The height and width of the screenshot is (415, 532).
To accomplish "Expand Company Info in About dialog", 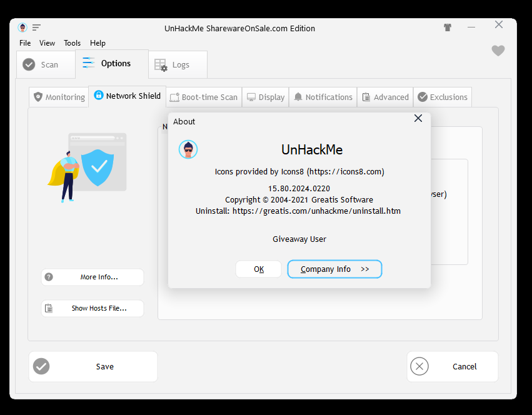I will coord(334,269).
